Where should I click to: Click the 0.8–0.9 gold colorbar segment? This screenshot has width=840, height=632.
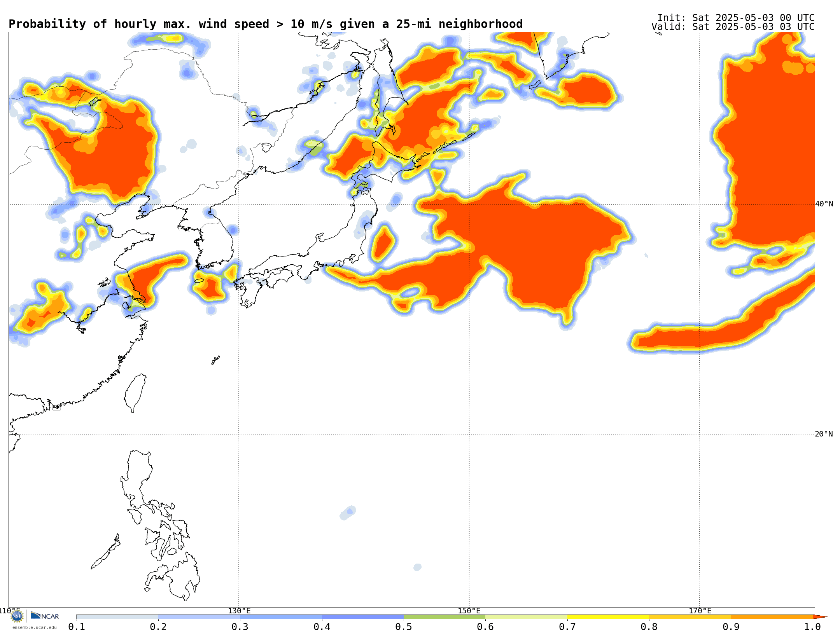(690, 617)
